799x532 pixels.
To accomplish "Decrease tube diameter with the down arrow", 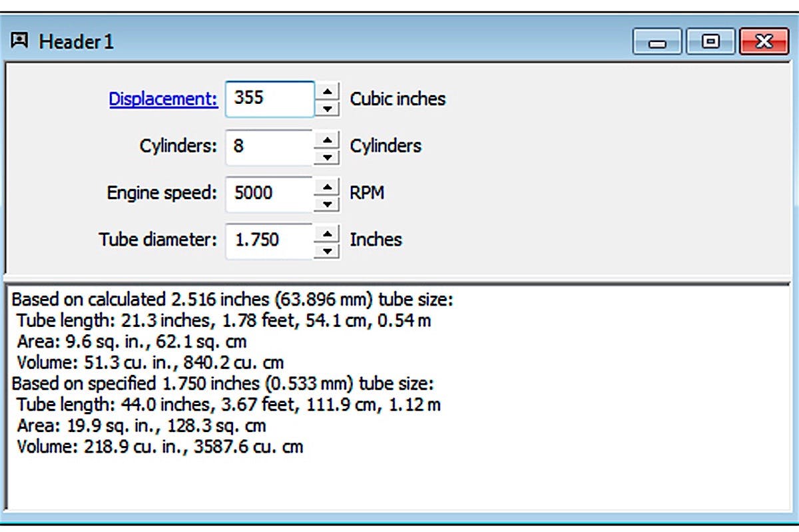I will point(327,250).
